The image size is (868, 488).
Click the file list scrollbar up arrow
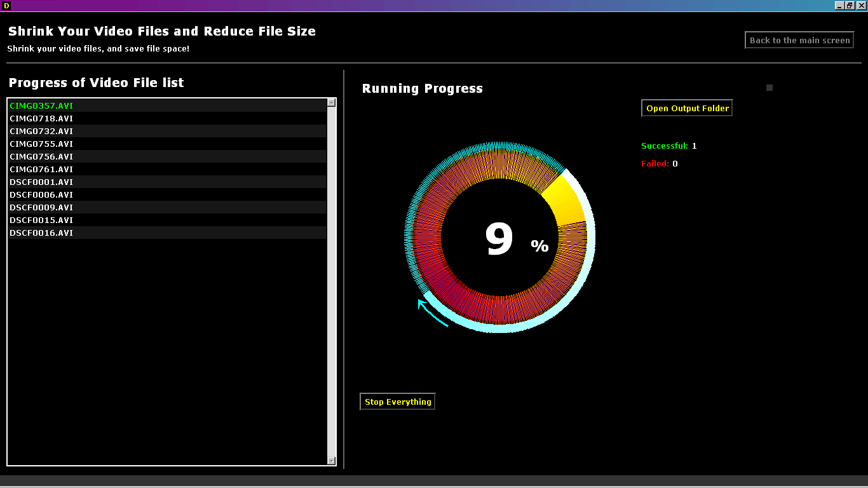[331, 102]
